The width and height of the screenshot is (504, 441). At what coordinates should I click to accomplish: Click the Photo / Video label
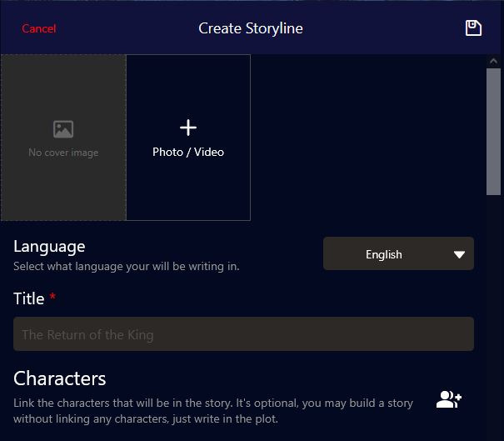coord(188,153)
